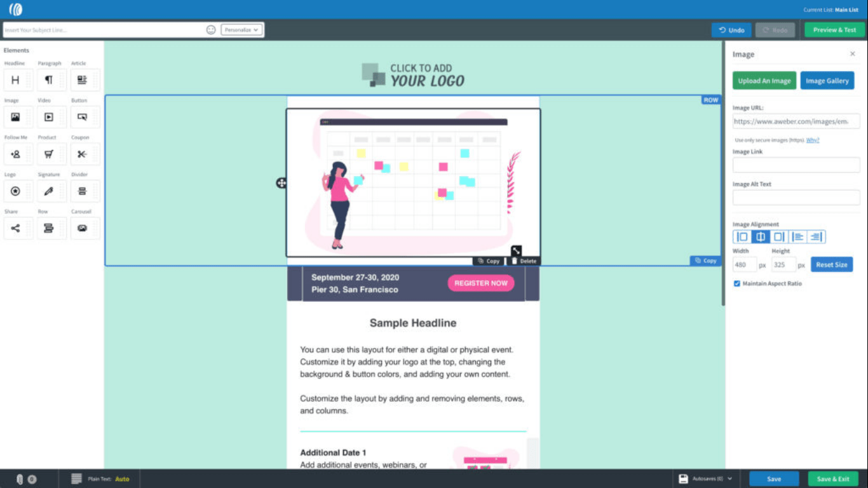Click the image resize handle icon
Screen dimensions: 868x488
(516, 251)
